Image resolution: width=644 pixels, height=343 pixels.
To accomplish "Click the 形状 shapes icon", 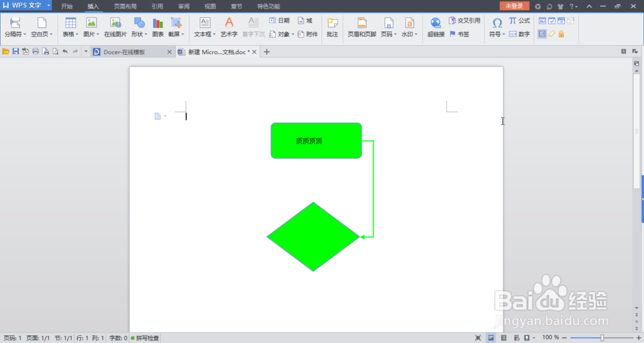I will tap(139, 23).
